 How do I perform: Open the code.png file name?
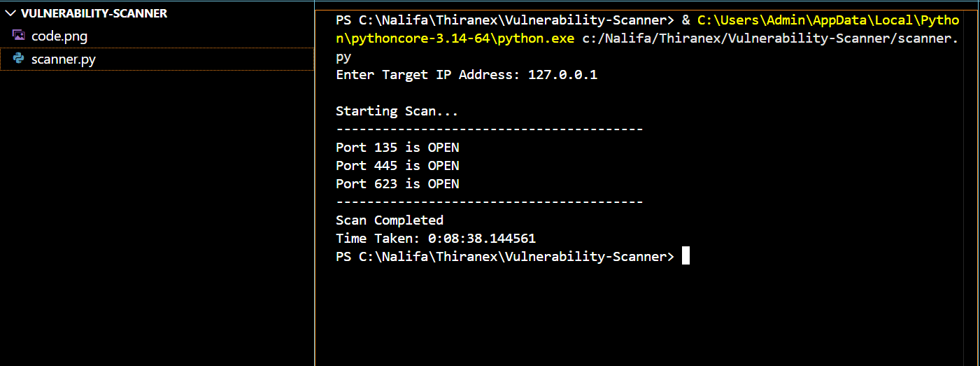pyautogui.click(x=59, y=36)
